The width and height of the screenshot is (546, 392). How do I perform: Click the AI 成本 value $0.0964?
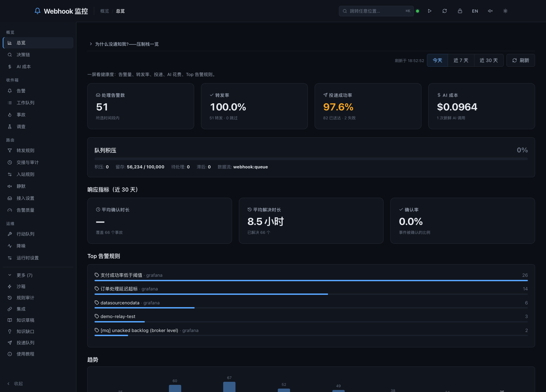(x=457, y=107)
